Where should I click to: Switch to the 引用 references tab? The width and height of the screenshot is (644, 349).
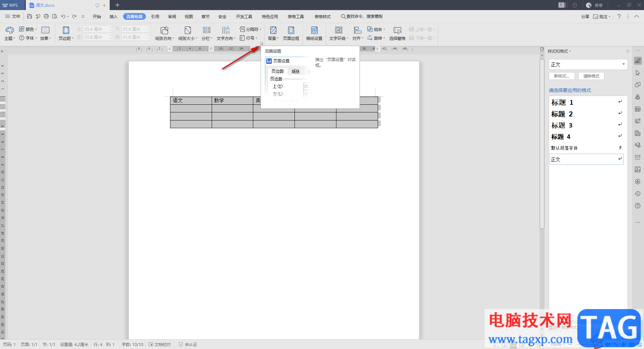click(x=155, y=16)
